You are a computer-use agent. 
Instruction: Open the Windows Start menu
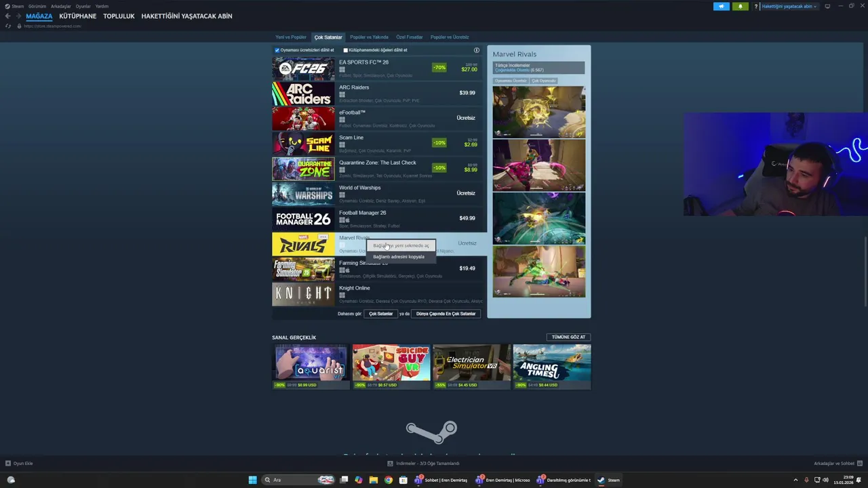[252, 480]
